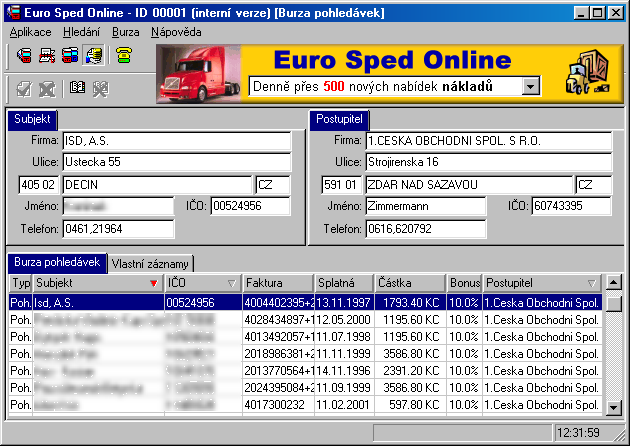Click the amount cell '597.80 KC'
The image size is (630, 446).
[410, 405]
